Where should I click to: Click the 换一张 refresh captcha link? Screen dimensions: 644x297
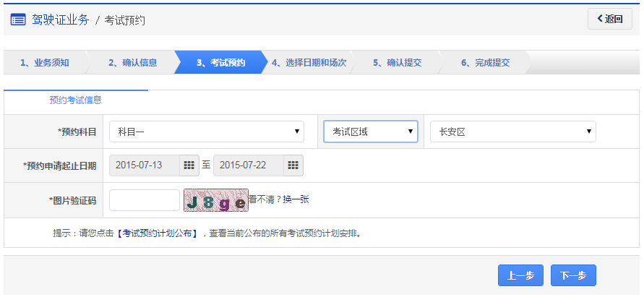pyautogui.click(x=295, y=199)
